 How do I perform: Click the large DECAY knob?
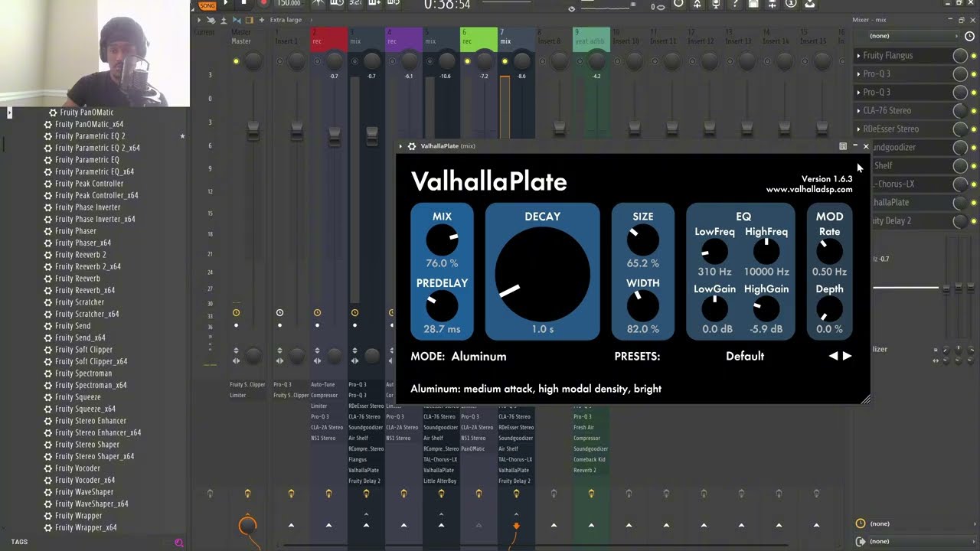pyautogui.click(x=542, y=273)
